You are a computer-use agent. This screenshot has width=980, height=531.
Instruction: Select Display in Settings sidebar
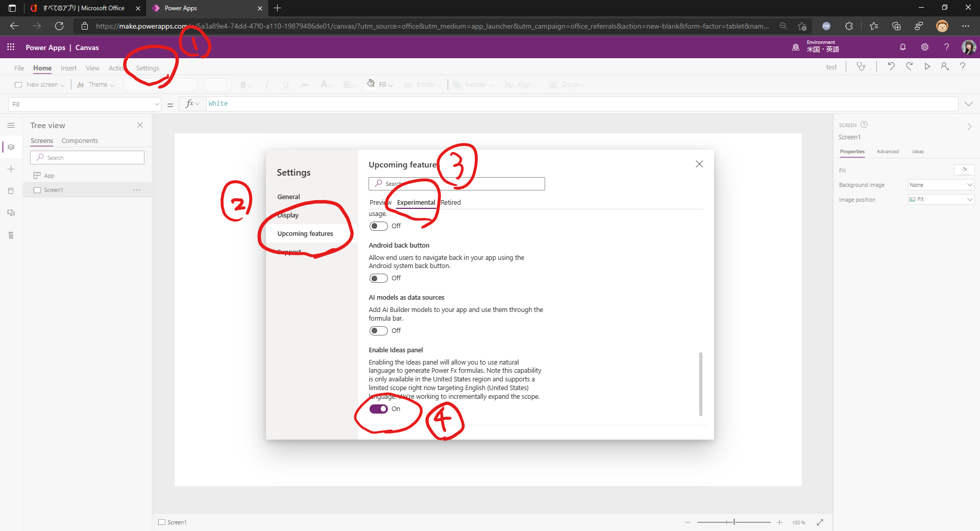(x=288, y=215)
